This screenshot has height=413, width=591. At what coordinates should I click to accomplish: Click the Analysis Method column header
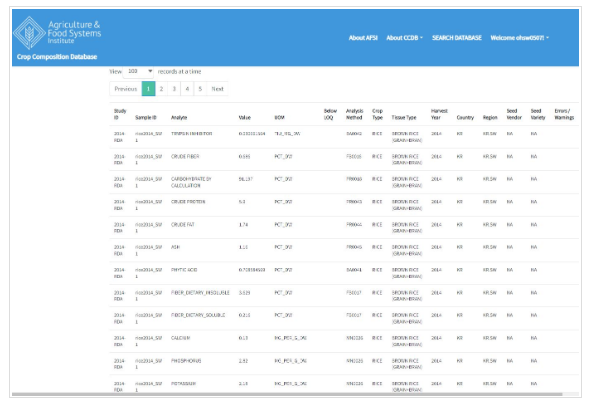(x=354, y=114)
